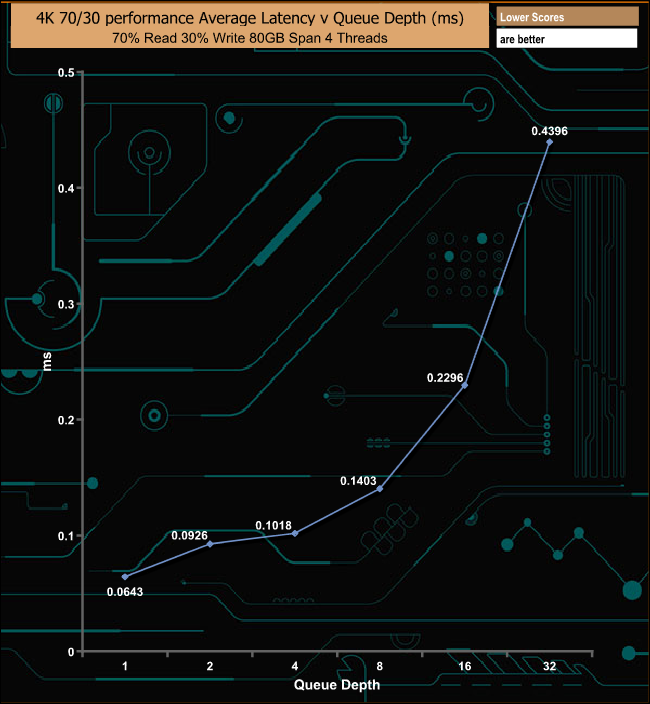
Task: Click the y-axis tick label 0.2
Action: [66, 420]
